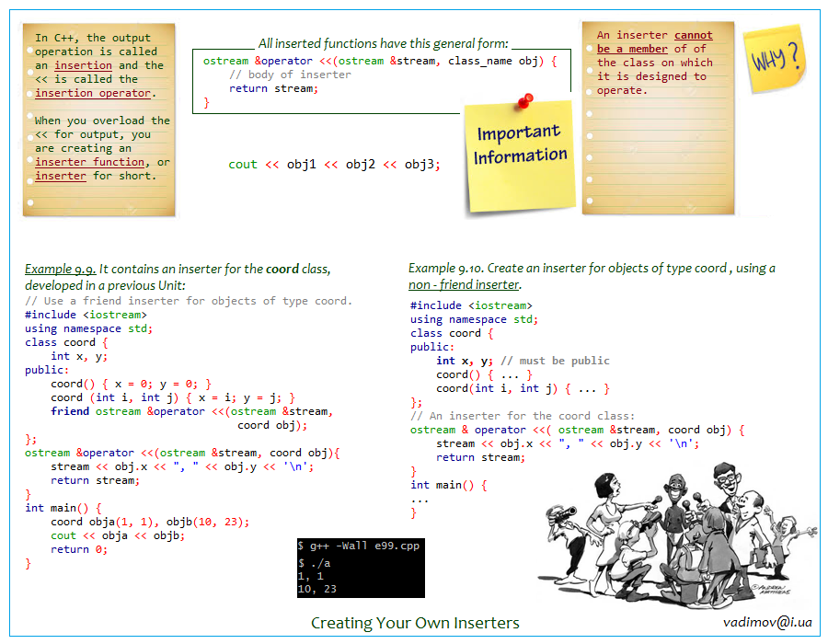Viewport: 828px width, 644px height.
Task: Click the 'return 0;' line
Action: click(x=79, y=549)
